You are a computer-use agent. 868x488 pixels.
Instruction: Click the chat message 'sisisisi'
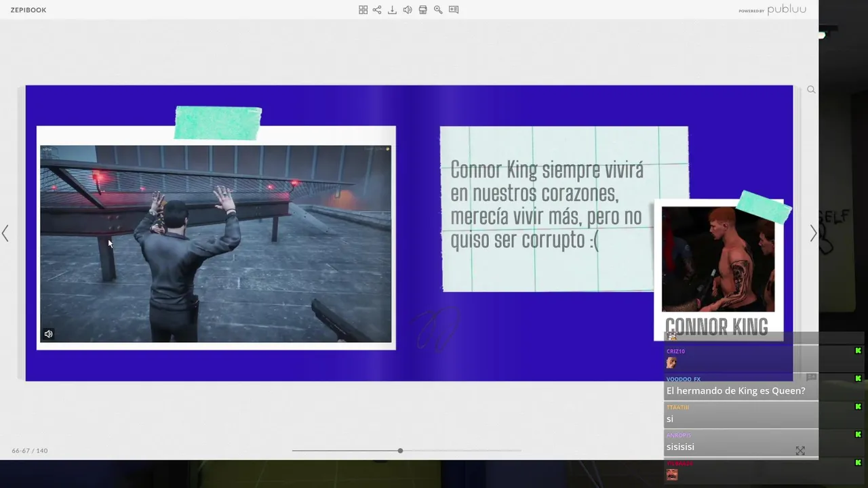pos(680,447)
